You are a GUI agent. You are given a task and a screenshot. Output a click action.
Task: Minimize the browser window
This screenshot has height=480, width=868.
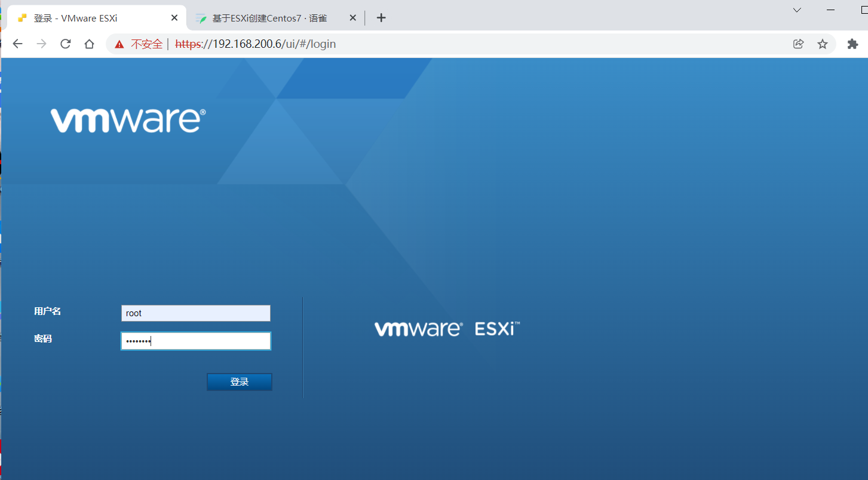click(831, 10)
